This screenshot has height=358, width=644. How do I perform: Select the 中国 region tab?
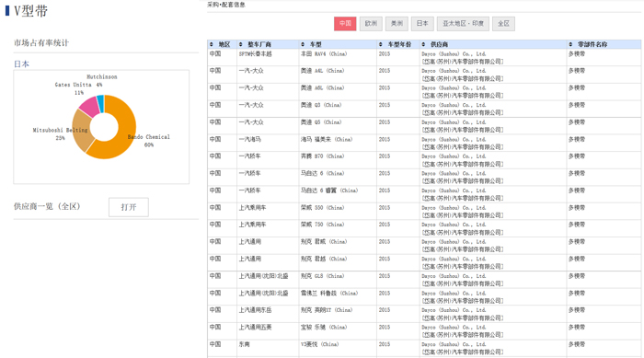pos(345,23)
